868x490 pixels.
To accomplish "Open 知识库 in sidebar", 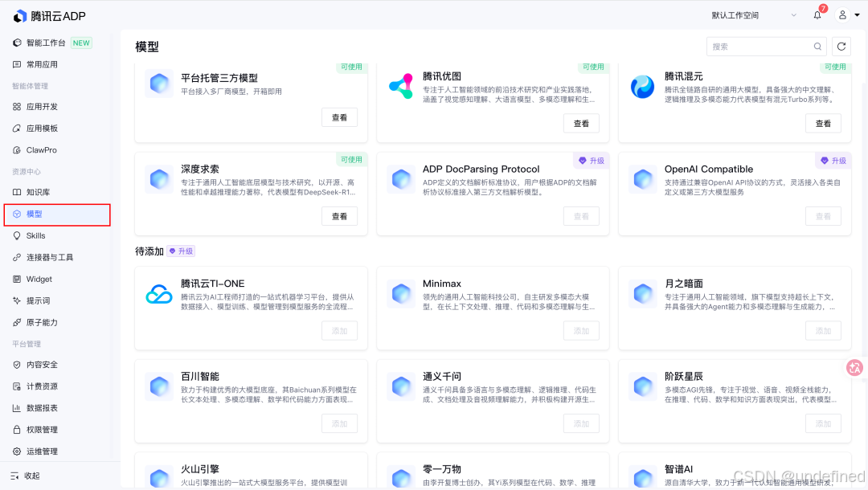I will (57, 192).
